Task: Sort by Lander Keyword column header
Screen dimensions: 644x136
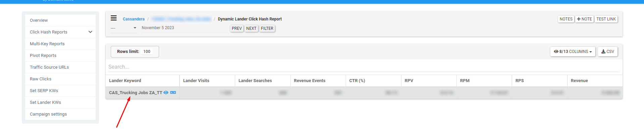Action: click(x=143, y=81)
